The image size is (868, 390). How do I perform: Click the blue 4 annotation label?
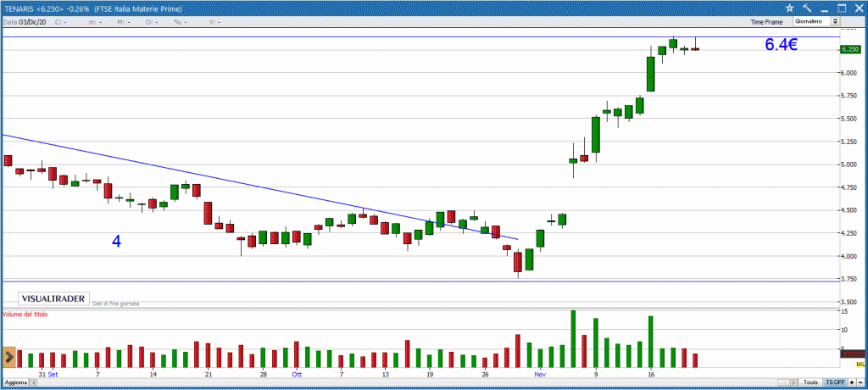point(116,241)
